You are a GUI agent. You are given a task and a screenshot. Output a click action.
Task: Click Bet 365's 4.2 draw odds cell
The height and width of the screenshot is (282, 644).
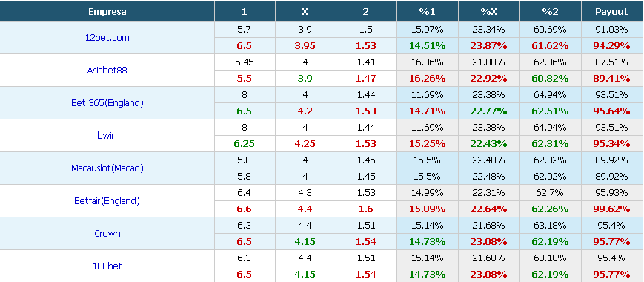click(305, 111)
